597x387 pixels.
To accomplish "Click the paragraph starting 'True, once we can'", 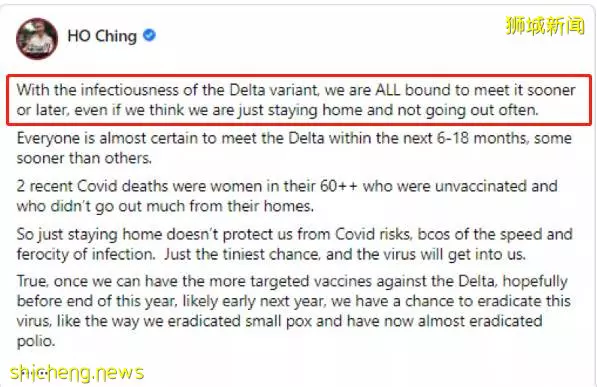I will point(294,311).
